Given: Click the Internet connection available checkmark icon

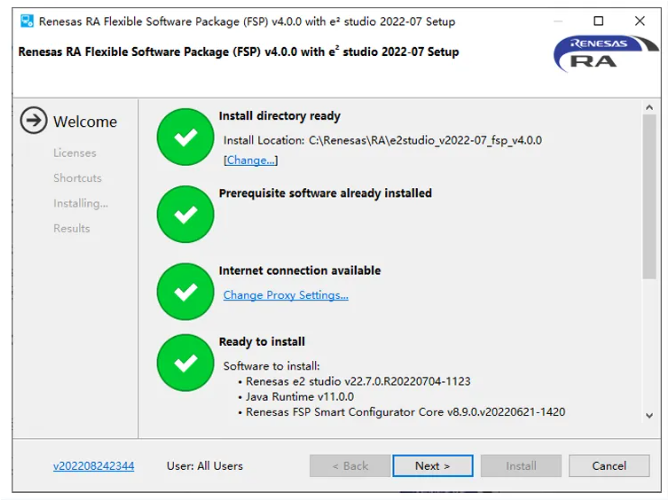Looking at the screenshot, I should tap(185, 292).
